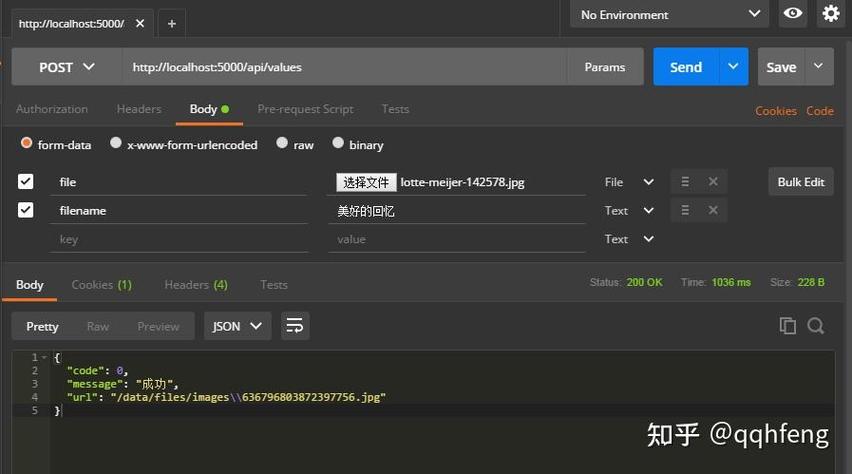Search the response with magnifier icon
This screenshot has width=852, height=474.
point(816,326)
